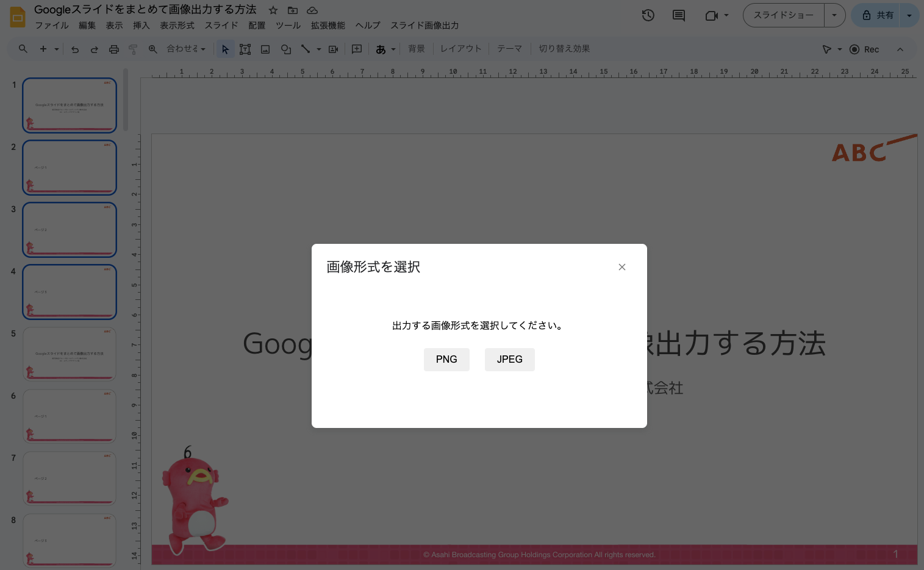Image resolution: width=924 pixels, height=570 pixels.
Task: Click the undo icon
Action: click(75, 49)
